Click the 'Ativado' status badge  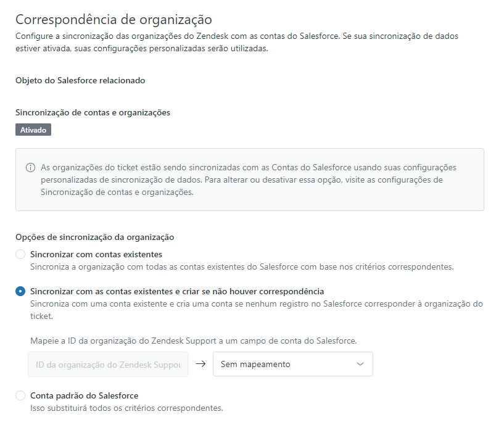click(x=33, y=130)
